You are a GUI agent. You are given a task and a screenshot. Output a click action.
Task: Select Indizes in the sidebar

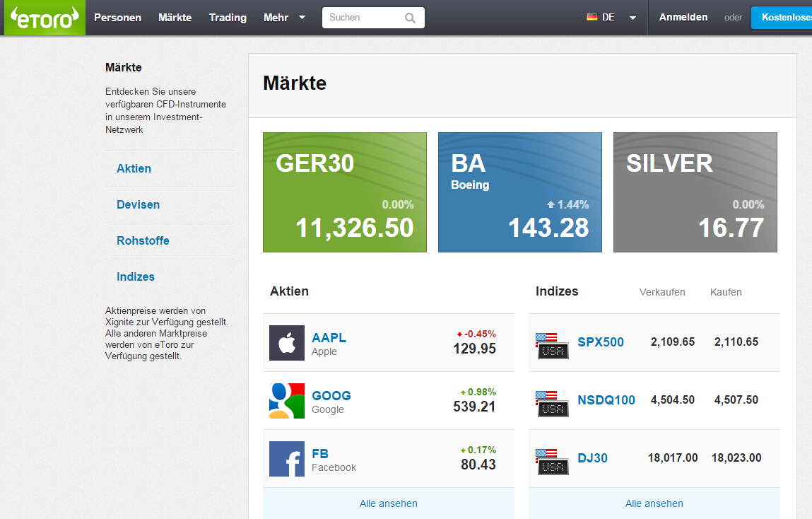tap(136, 276)
